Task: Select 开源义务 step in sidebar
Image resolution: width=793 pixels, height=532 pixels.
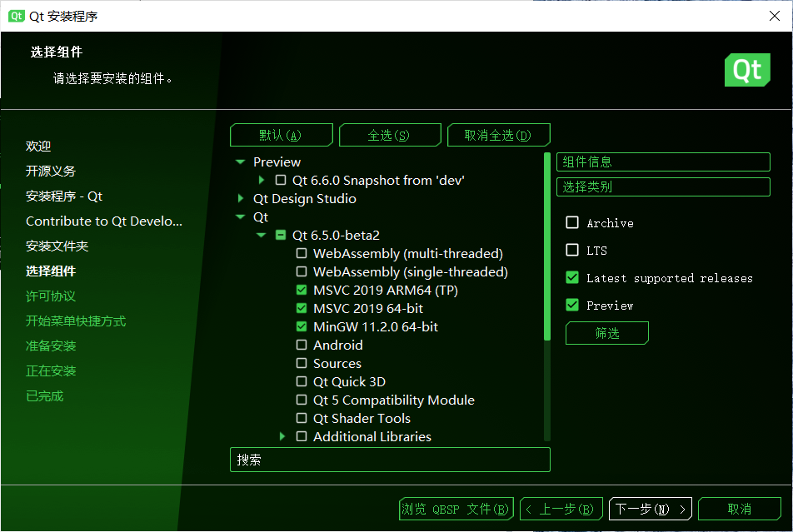Action: coord(51,171)
